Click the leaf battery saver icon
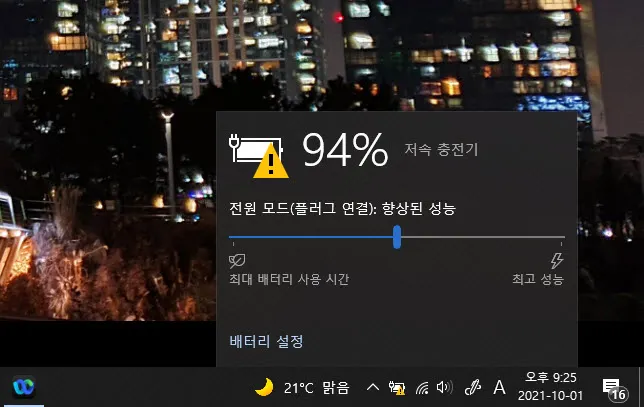 point(237,260)
